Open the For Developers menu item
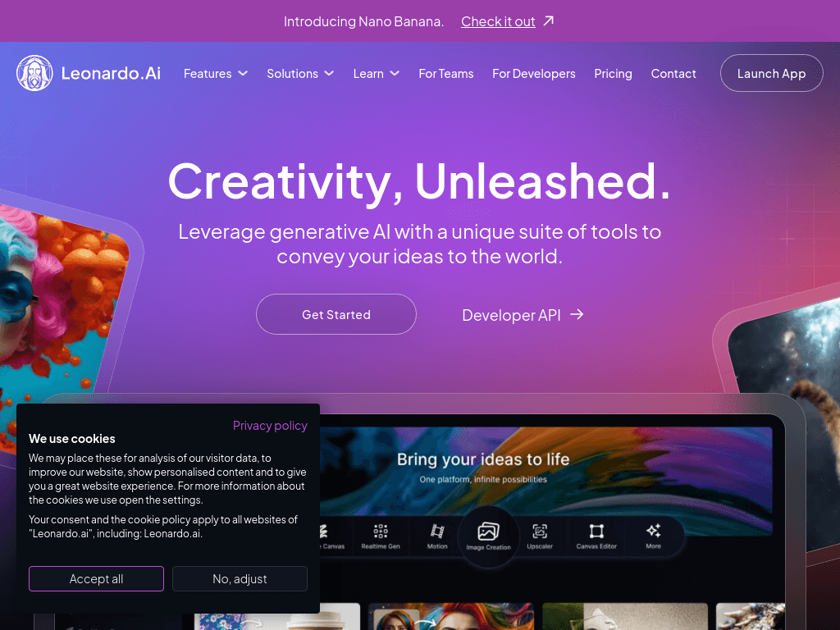 [x=533, y=73]
